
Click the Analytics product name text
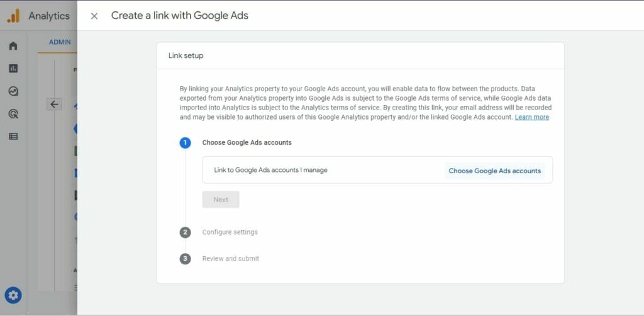click(x=49, y=16)
